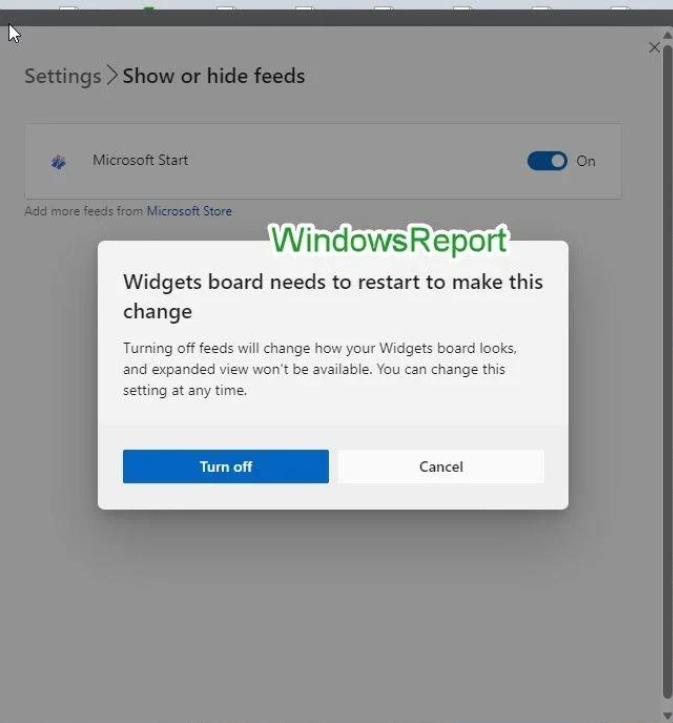The width and height of the screenshot is (673, 723).
Task: Click the 'Widgets board needs to restart' title
Action: pyautogui.click(x=333, y=296)
